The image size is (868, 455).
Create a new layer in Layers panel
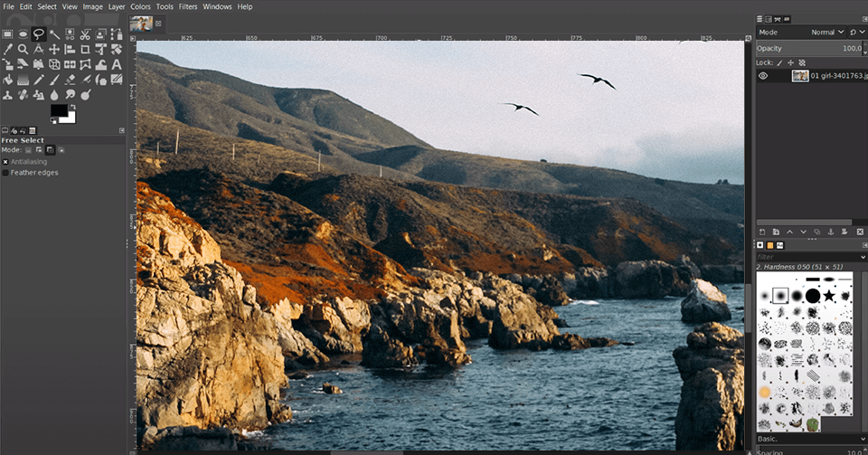(x=761, y=232)
